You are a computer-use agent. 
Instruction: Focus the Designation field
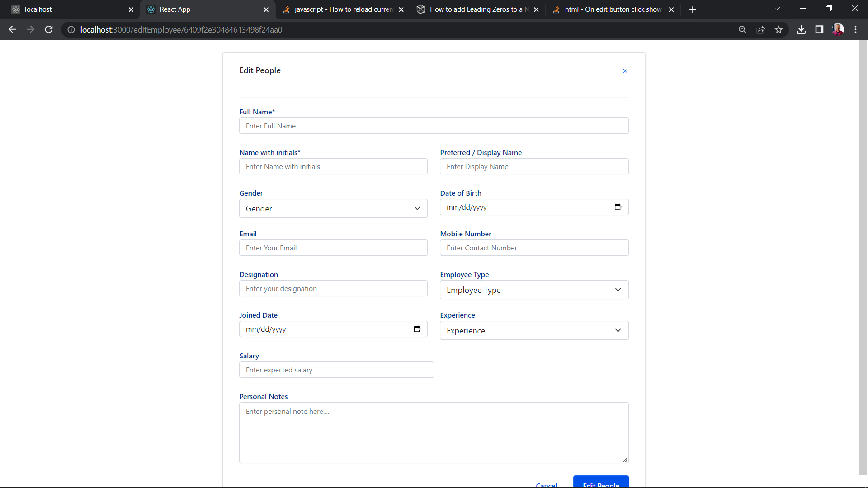click(x=333, y=288)
